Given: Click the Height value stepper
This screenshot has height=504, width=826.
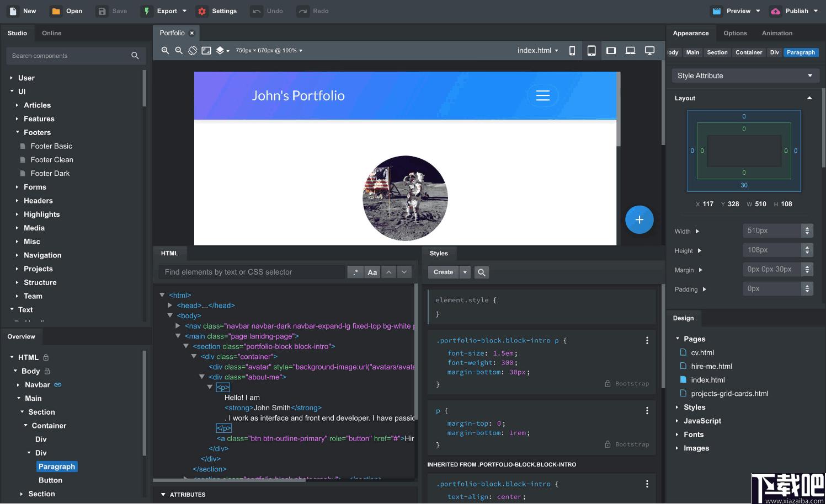Looking at the screenshot, I should [x=807, y=250].
